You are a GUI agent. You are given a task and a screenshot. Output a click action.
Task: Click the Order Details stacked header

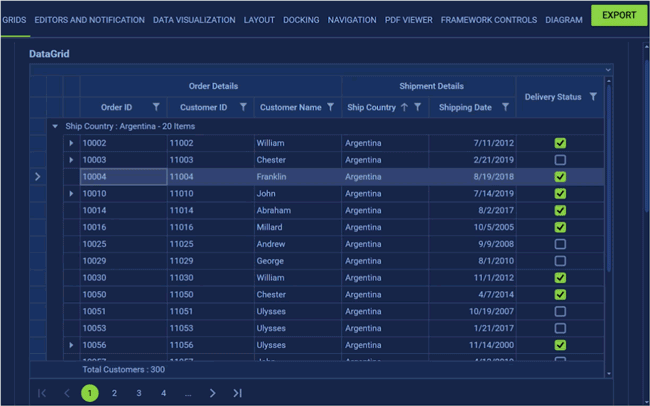click(211, 86)
